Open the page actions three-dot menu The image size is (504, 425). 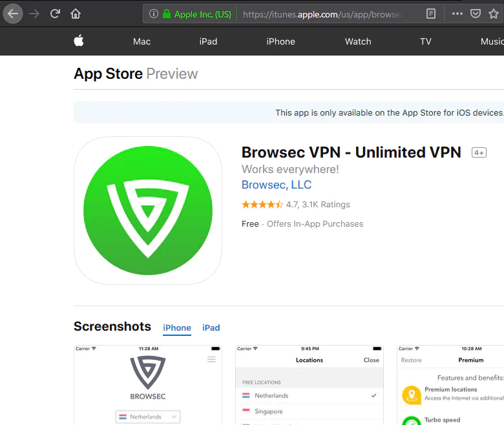coord(457,14)
